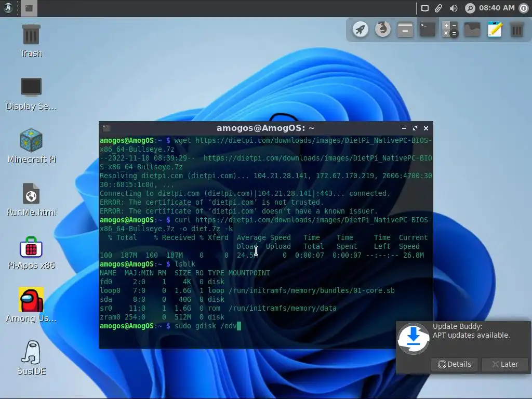Open the magnifier search icon in panel

(470, 8)
